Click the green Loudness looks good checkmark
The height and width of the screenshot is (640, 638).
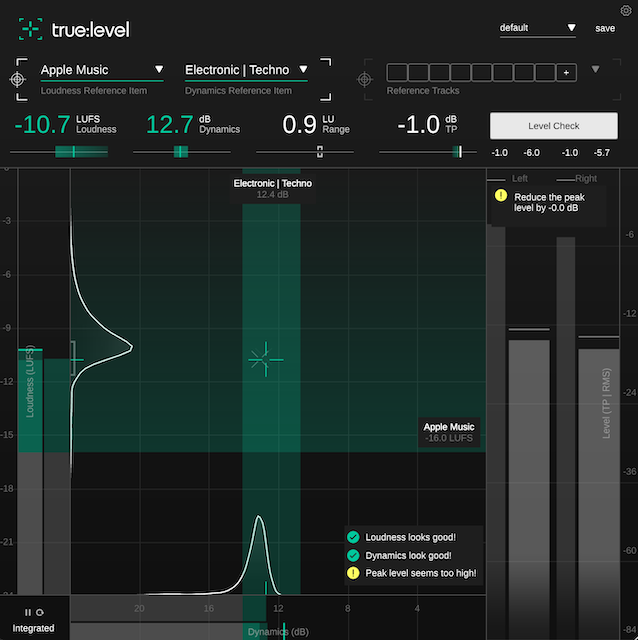353,537
